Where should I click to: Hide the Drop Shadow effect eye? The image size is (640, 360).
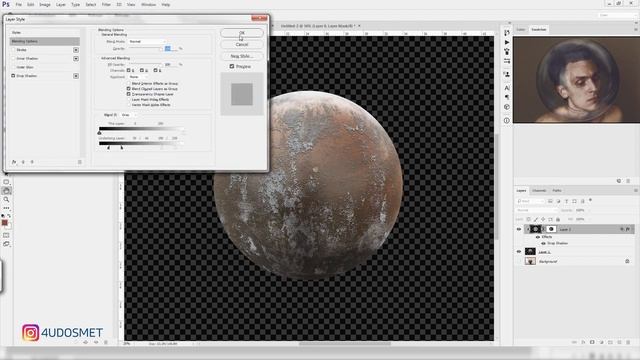point(543,243)
